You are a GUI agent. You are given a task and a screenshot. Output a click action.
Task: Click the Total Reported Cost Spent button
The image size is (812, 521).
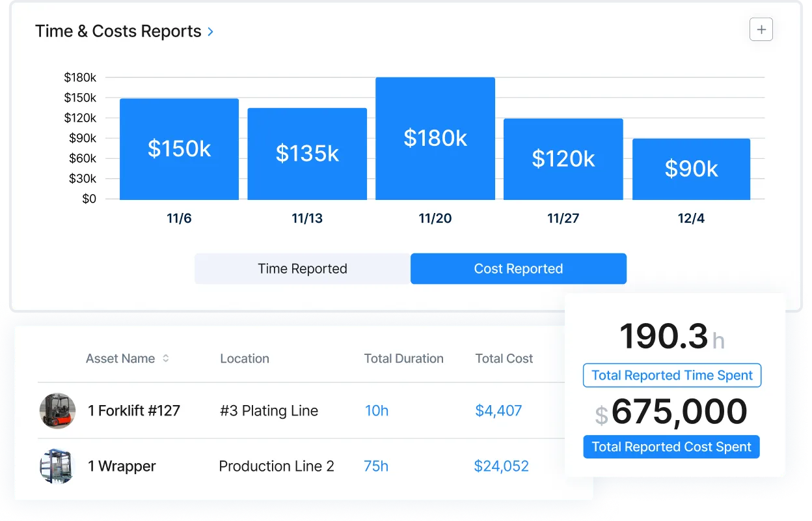point(671,447)
